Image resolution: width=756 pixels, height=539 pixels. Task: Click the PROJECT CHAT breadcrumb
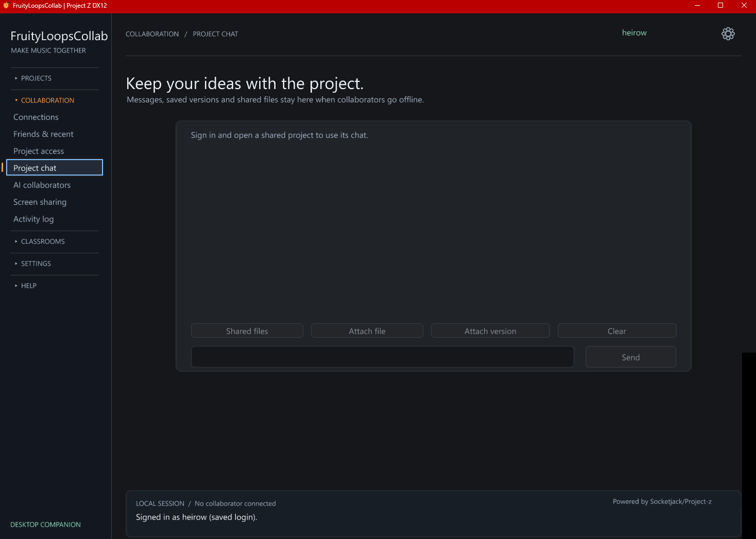[215, 34]
